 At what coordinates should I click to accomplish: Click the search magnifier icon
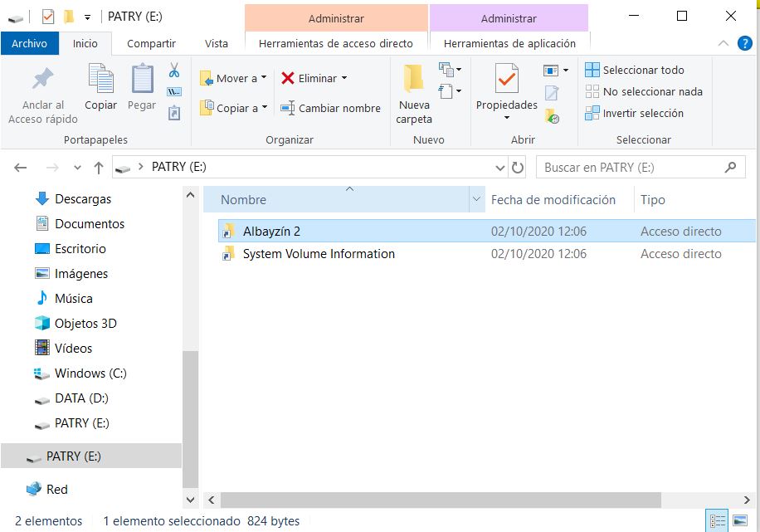pos(730,168)
